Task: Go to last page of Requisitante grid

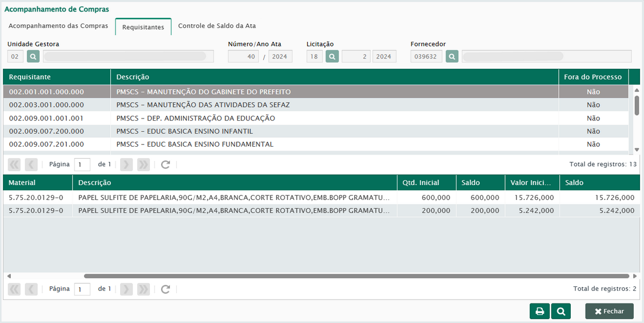Action: pos(143,164)
